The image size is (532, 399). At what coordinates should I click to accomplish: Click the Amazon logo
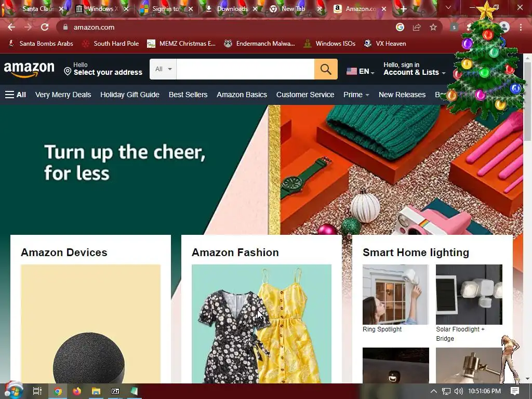tap(29, 70)
